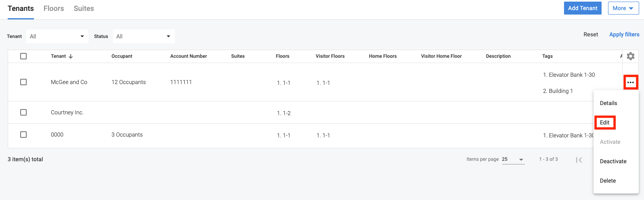Switch to the Suites tab
This screenshot has width=644, height=200.
click(x=84, y=8)
